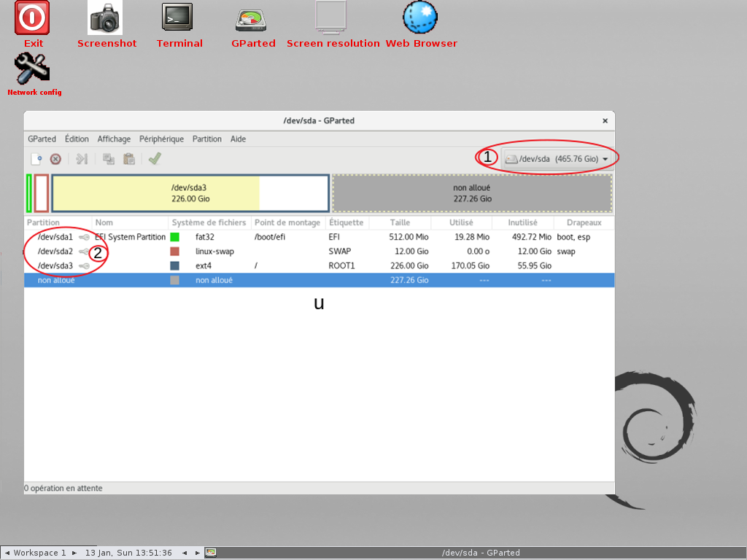747x560 pixels.
Task: Click the Inutilisé column header
Action: [x=522, y=222]
